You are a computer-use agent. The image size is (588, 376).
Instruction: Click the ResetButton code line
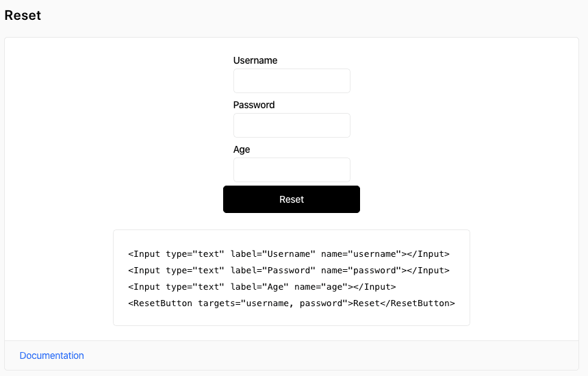291,303
